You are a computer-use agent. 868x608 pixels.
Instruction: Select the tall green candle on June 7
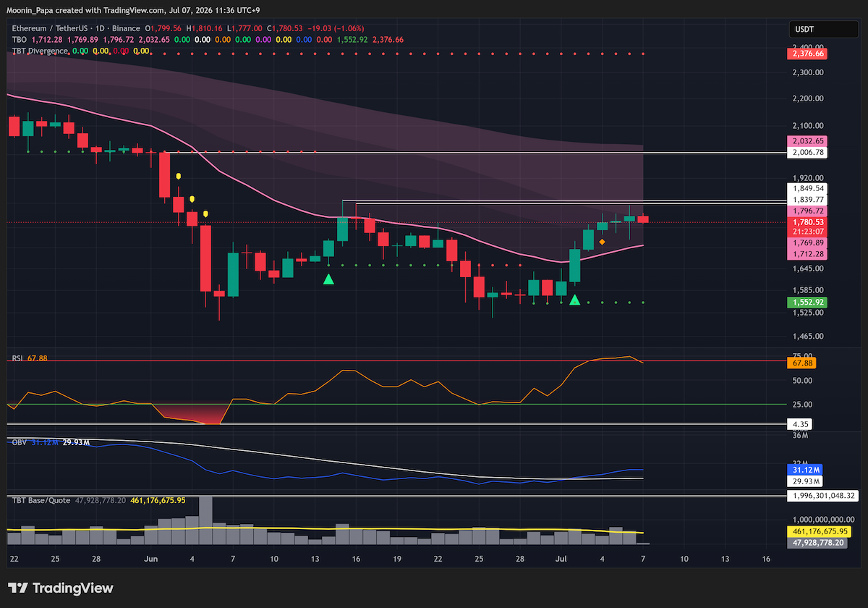coord(233,274)
